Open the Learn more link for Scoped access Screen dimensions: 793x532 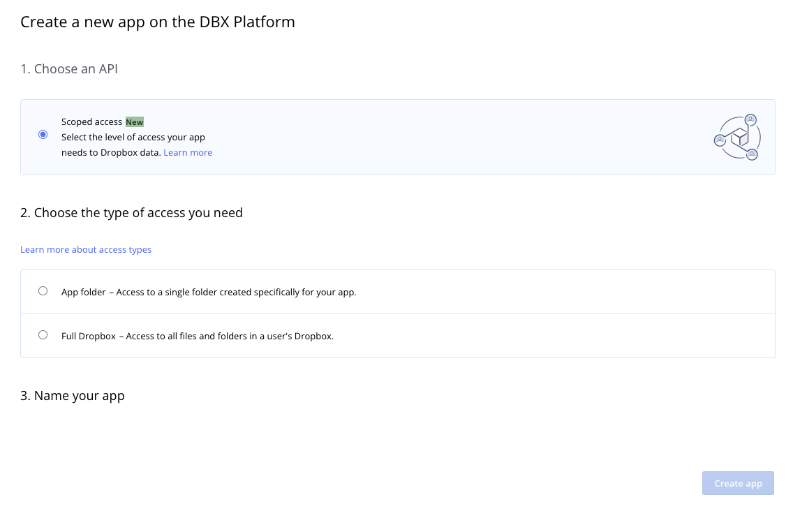[x=188, y=153]
